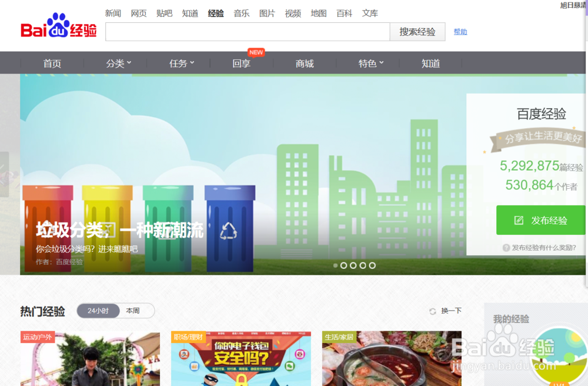The image size is (588, 386).
Task: Click the edit pencil icon in 发布经验 button
Action: click(x=519, y=220)
